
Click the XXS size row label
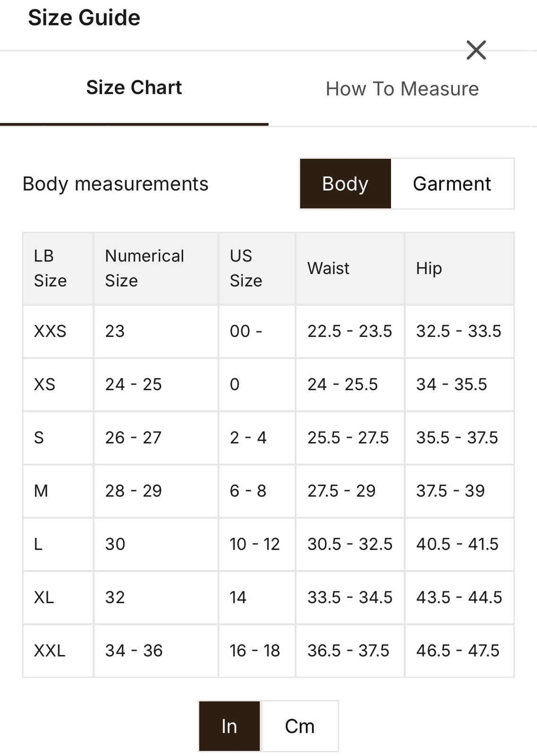pyautogui.click(x=50, y=331)
